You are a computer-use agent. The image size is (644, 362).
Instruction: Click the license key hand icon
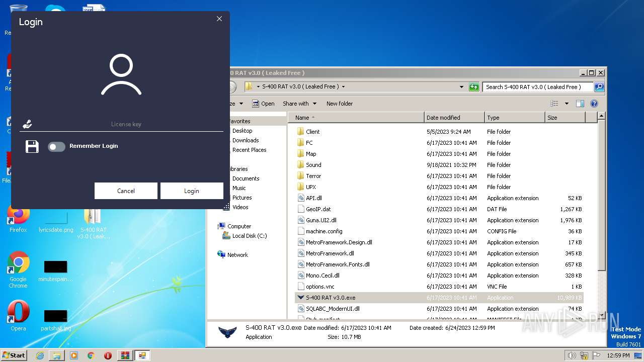click(x=28, y=124)
